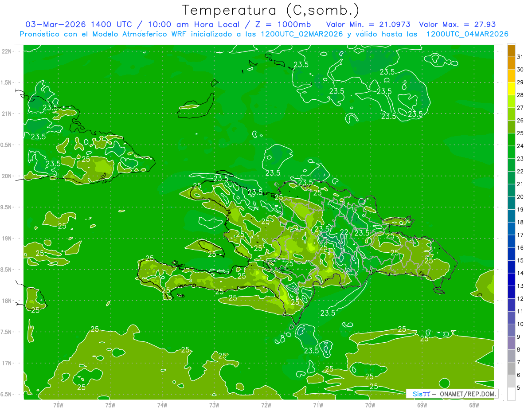Click the "ONAMET/REP.DOM." credit label
This screenshot has width=532, height=411.
pos(467,394)
